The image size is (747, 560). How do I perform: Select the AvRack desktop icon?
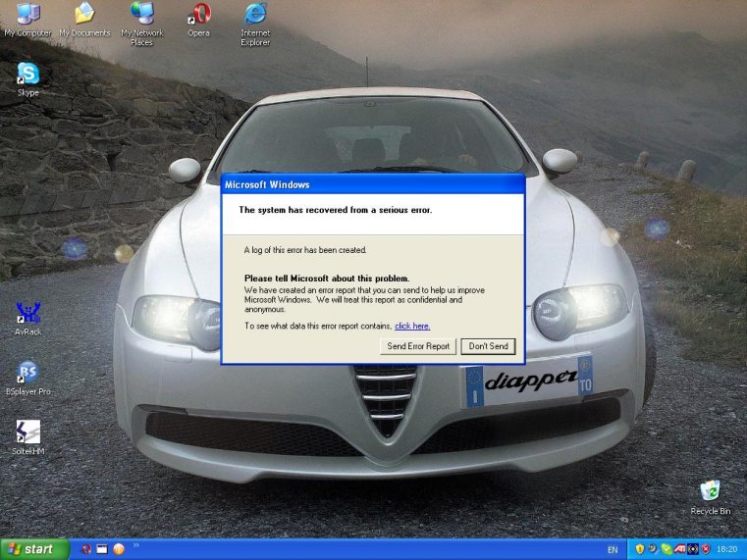pyautogui.click(x=27, y=313)
